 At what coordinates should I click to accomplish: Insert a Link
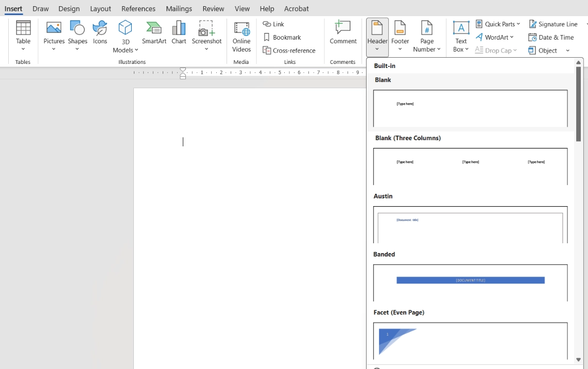click(x=273, y=24)
